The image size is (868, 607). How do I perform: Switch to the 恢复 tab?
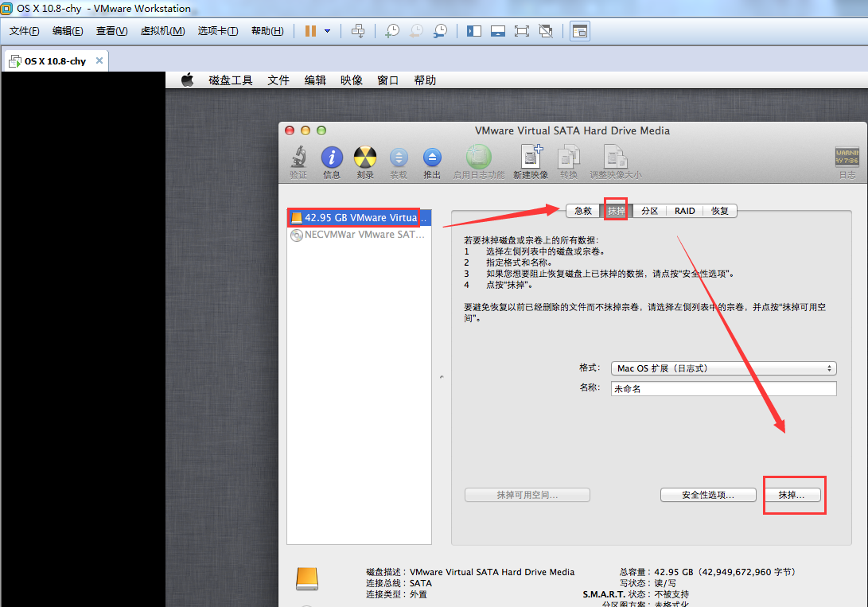point(720,211)
